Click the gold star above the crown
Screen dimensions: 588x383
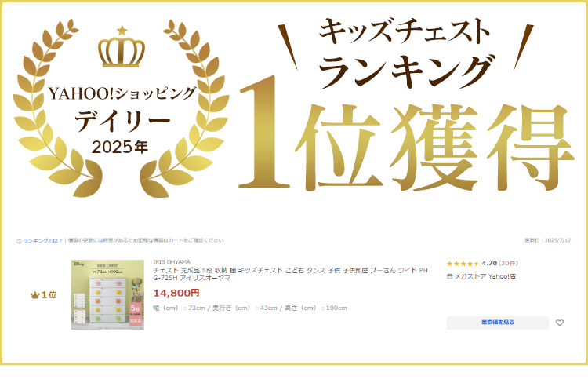[122, 31]
